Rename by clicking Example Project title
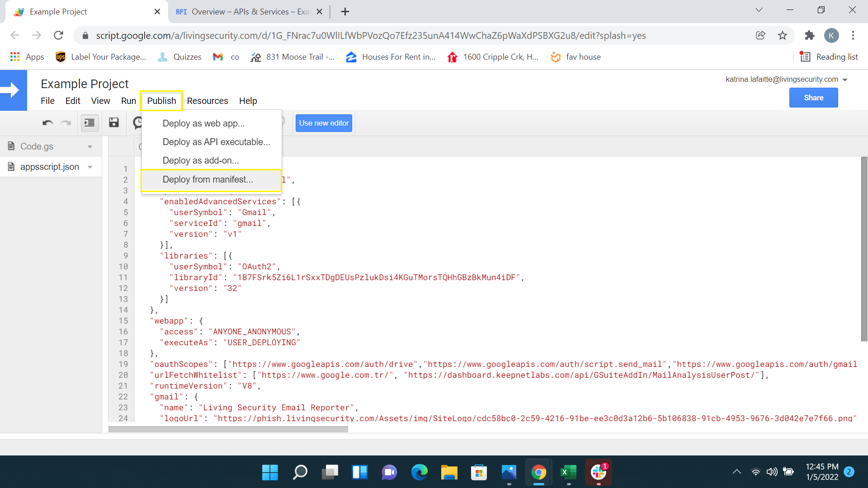The height and width of the screenshot is (488, 868). point(85,84)
